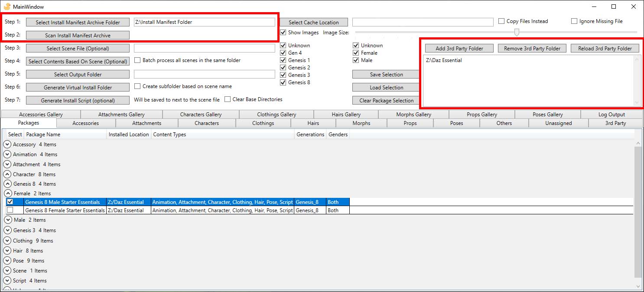Collapse the Female 2 Items group

click(x=8, y=194)
